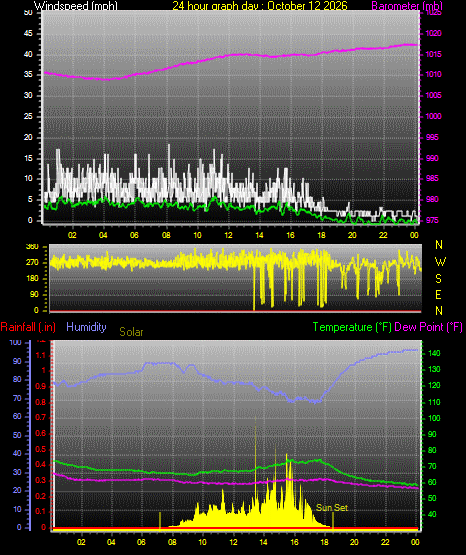
Task: Click the "360" wind direction axis value
Action: (32, 247)
